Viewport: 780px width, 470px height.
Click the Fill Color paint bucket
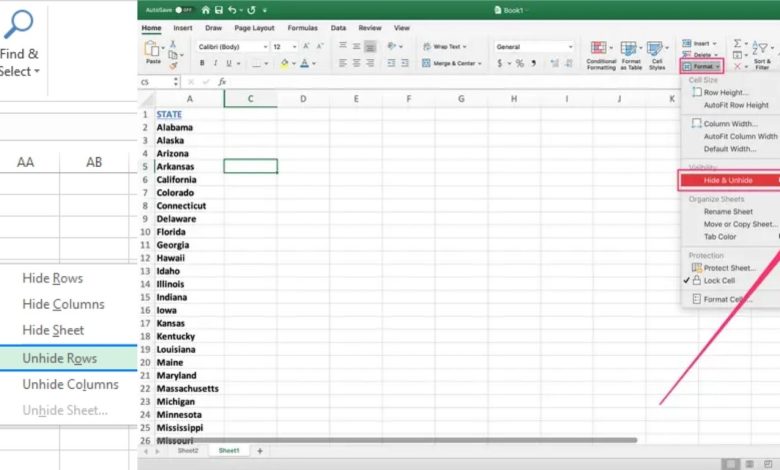285,63
